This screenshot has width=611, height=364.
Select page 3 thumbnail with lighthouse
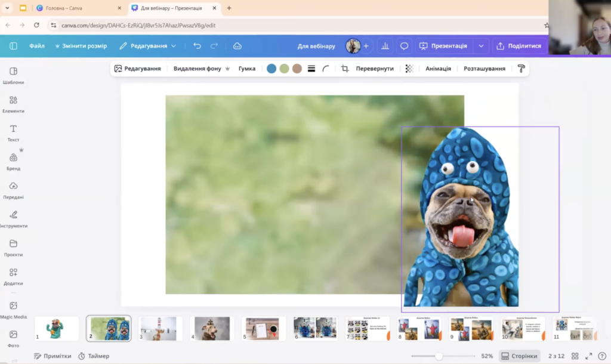(161, 329)
